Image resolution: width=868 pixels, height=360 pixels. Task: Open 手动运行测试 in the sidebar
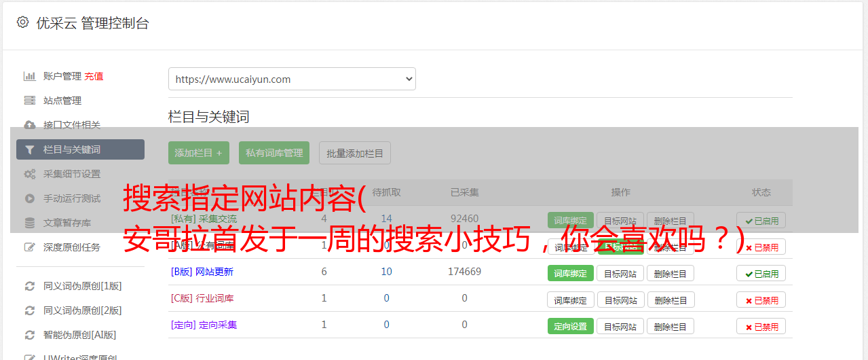pos(72,198)
